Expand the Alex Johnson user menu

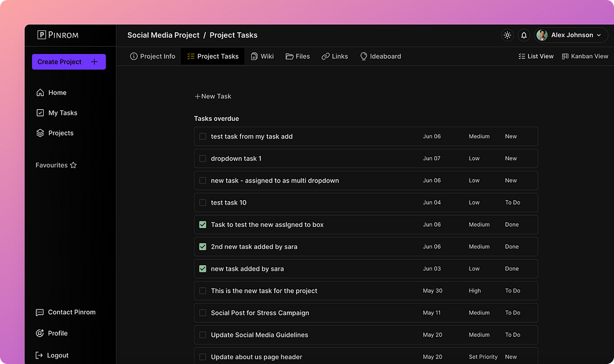tap(571, 35)
